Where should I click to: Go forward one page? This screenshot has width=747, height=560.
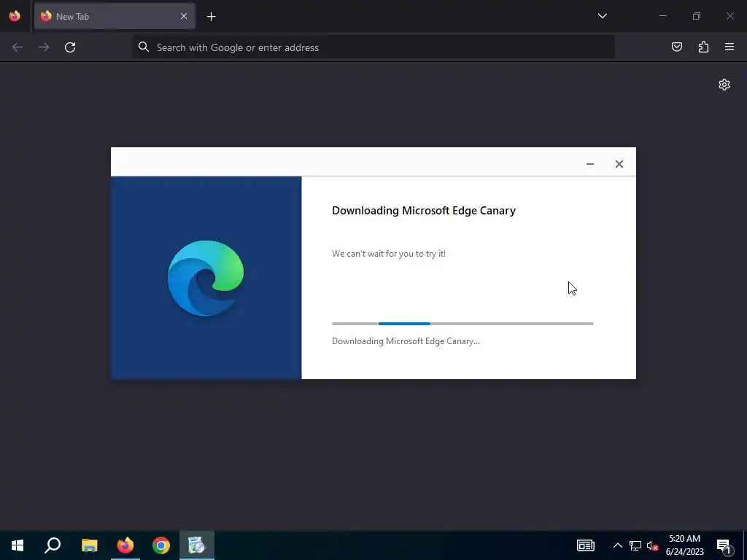coord(44,47)
